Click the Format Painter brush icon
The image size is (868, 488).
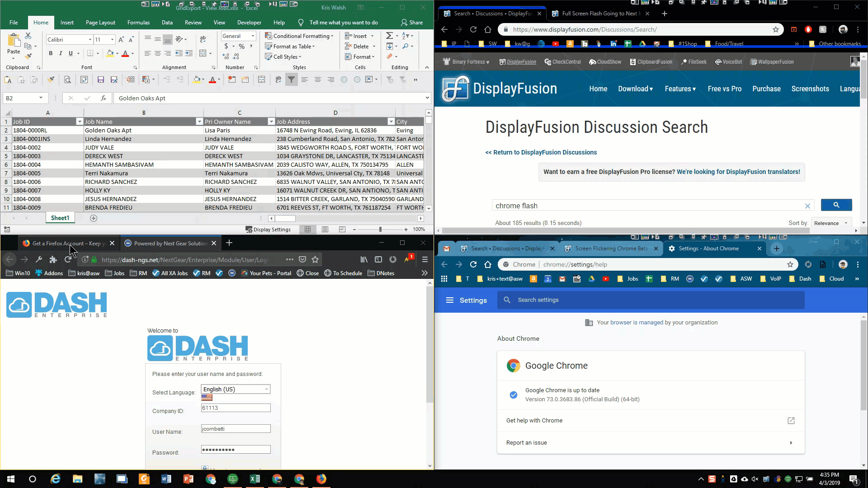coord(28,56)
